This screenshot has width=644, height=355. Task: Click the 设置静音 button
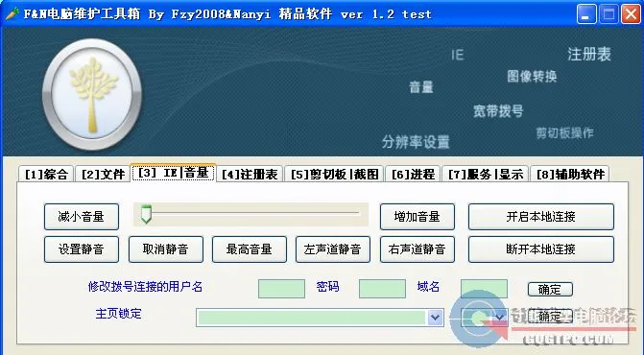tap(82, 249)
